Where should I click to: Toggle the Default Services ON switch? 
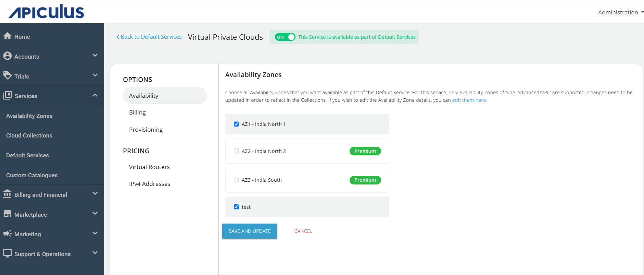point(285,37)
